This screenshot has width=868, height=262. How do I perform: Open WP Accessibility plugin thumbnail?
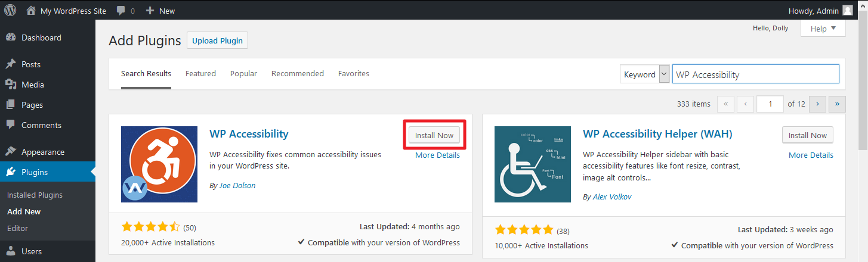tap(159, 164)
